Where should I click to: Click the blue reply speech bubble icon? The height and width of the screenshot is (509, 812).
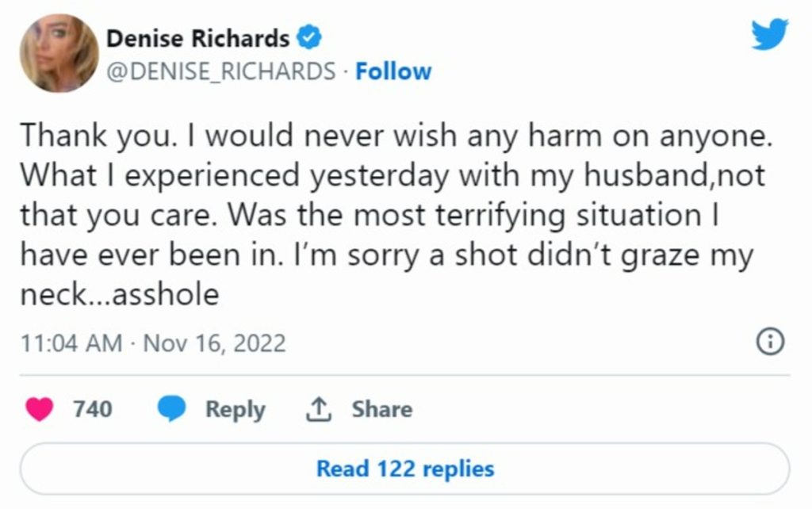click(171, 409)
